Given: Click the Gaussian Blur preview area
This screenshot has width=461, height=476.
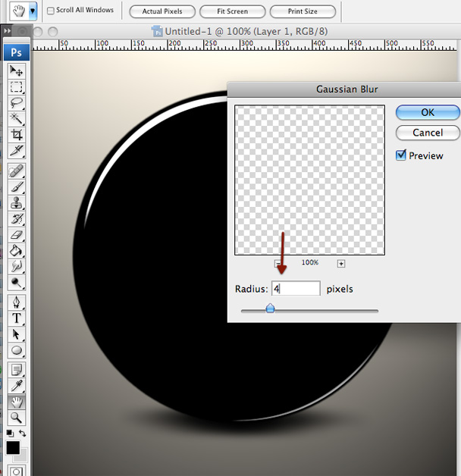Looking at the screenshot, I should click(x=309, y=180).
